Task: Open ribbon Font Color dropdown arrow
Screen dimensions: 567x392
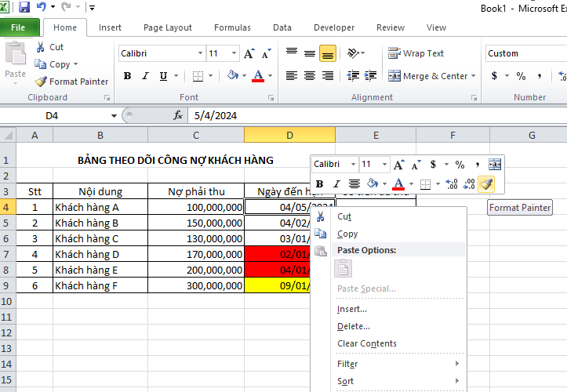Action: (x=270, y=76)
